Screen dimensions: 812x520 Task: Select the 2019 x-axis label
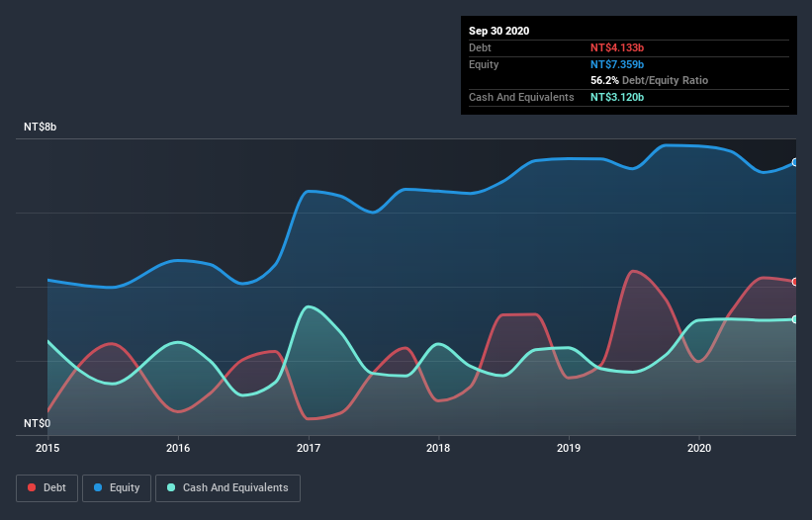tap(569, 448)
